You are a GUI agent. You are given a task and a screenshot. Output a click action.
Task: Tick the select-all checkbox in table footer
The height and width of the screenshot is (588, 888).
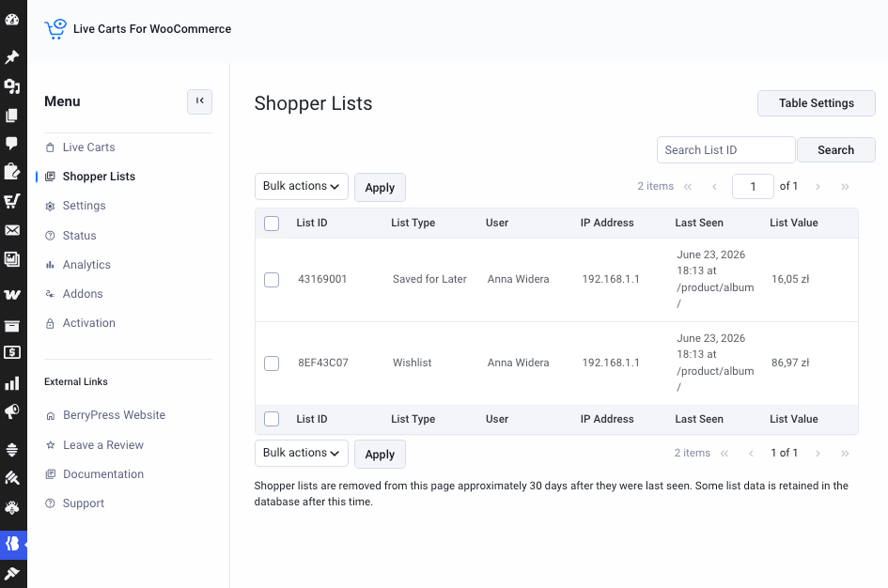(x=272, y=419)
